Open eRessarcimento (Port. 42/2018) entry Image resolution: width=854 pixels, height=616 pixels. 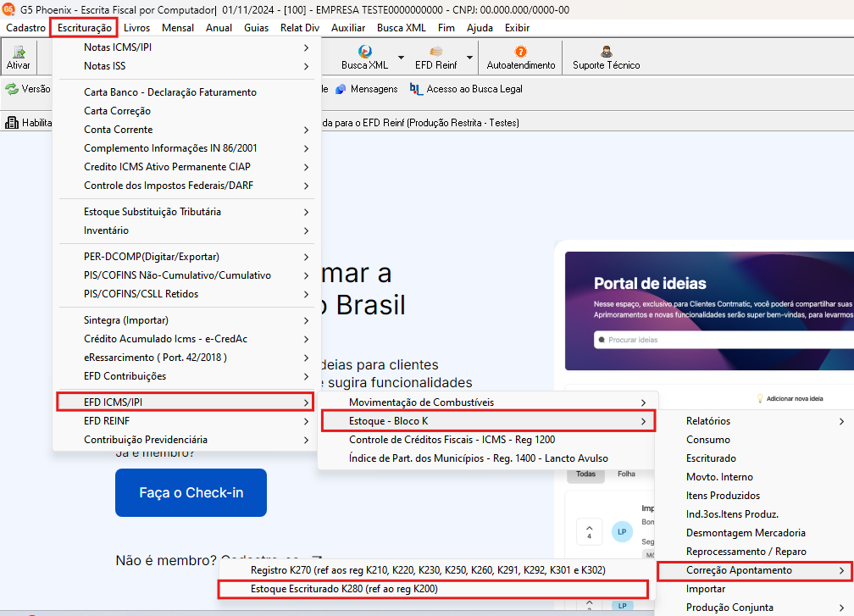point(186,358)
